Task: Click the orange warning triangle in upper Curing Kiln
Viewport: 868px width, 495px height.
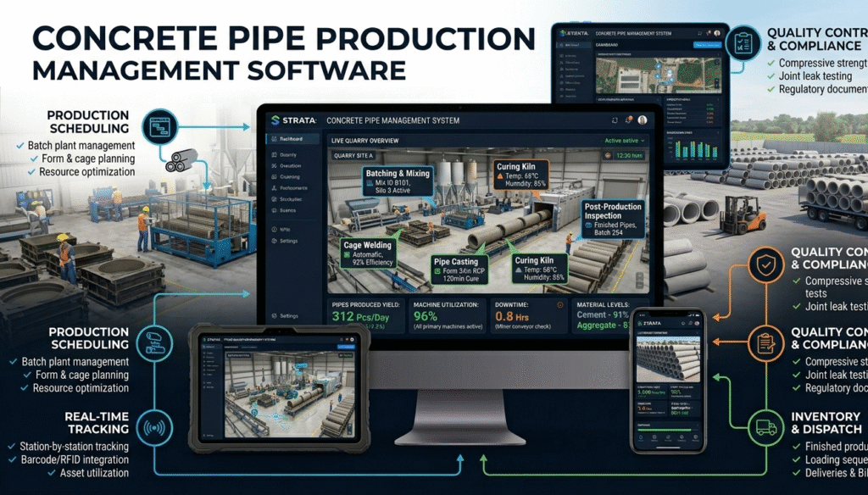Action: click(x=500, y=176)
